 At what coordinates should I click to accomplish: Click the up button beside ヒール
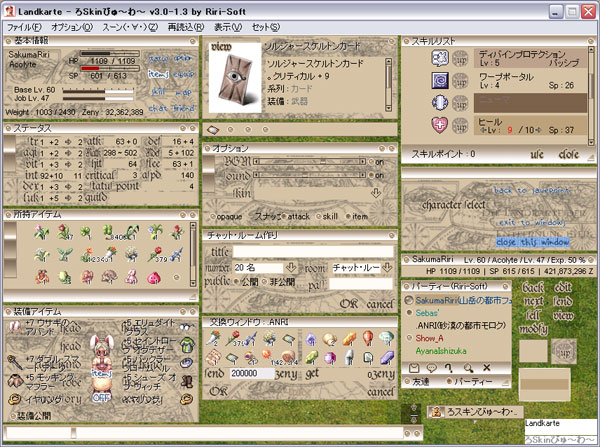(x=460, y=125)
